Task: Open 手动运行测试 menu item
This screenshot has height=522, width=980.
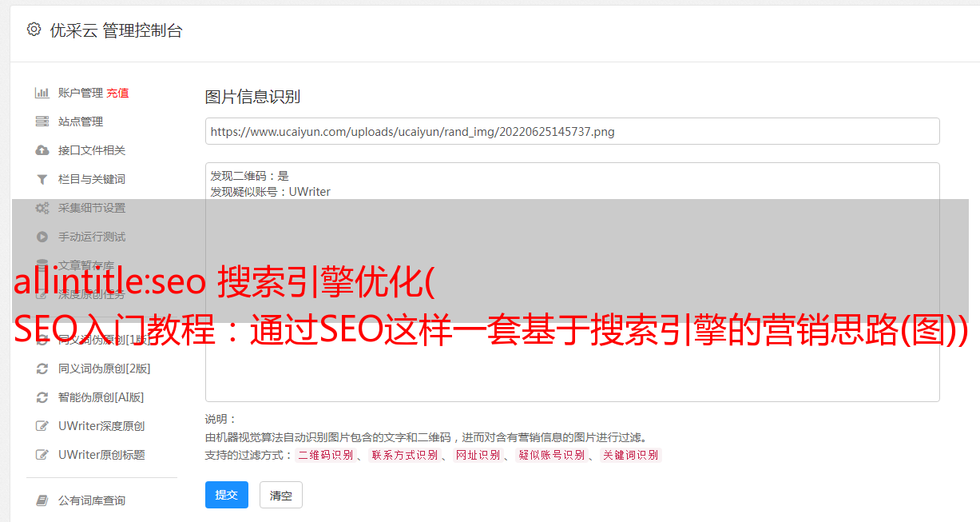Action: click(92, 237)
